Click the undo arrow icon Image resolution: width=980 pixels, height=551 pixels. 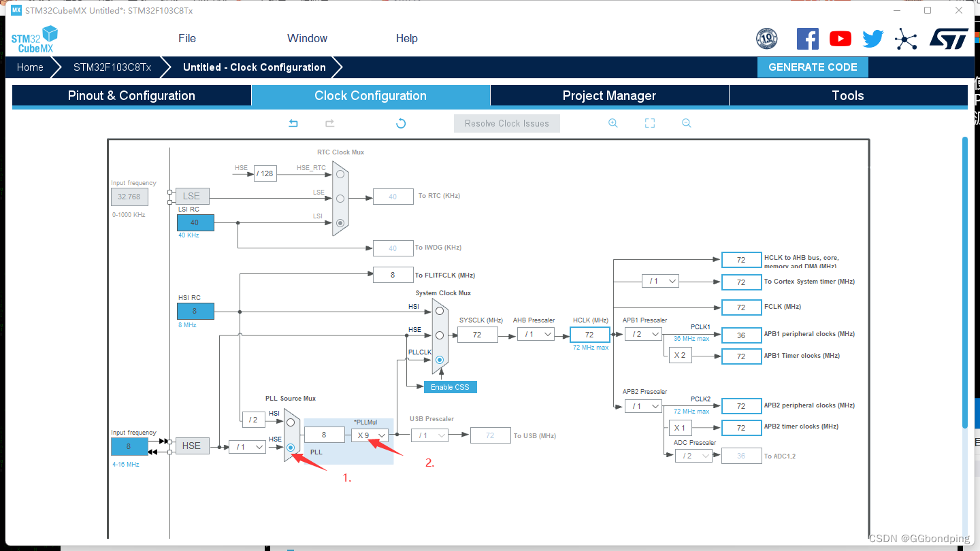[293, 123]
